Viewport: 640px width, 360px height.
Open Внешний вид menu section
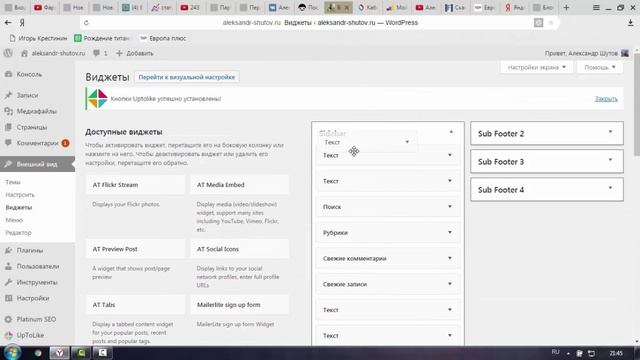38,164
